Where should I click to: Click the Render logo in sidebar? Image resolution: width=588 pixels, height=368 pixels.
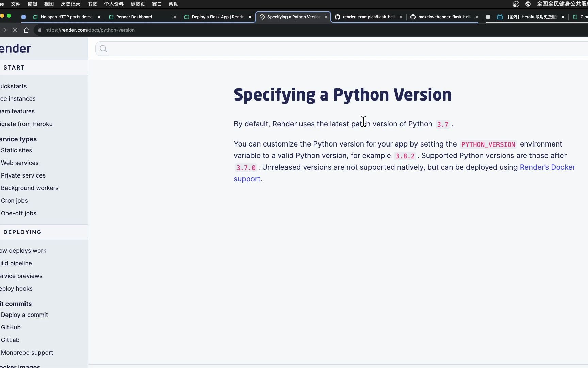15,48
